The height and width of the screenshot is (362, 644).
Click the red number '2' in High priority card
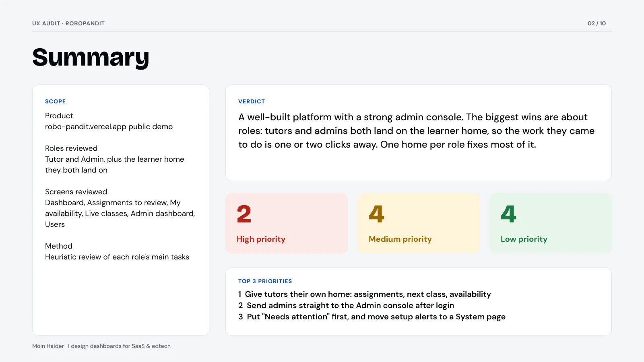pos(244,214)
